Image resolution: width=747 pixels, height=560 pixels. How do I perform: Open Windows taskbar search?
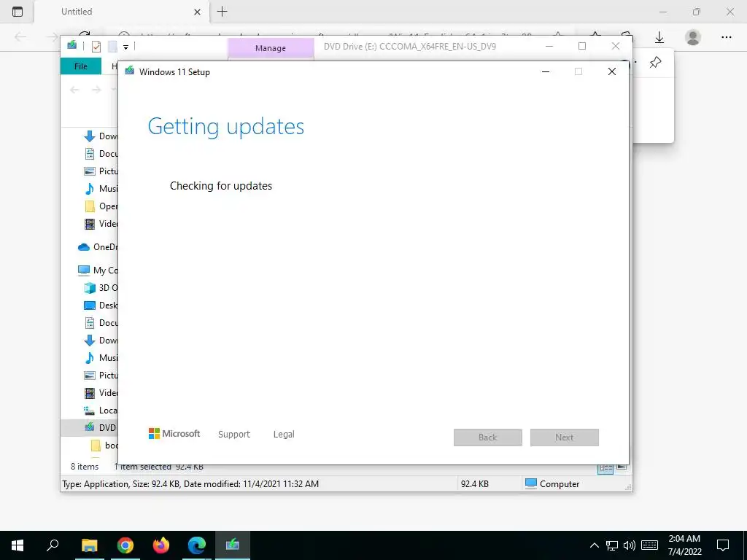point(53,545)
